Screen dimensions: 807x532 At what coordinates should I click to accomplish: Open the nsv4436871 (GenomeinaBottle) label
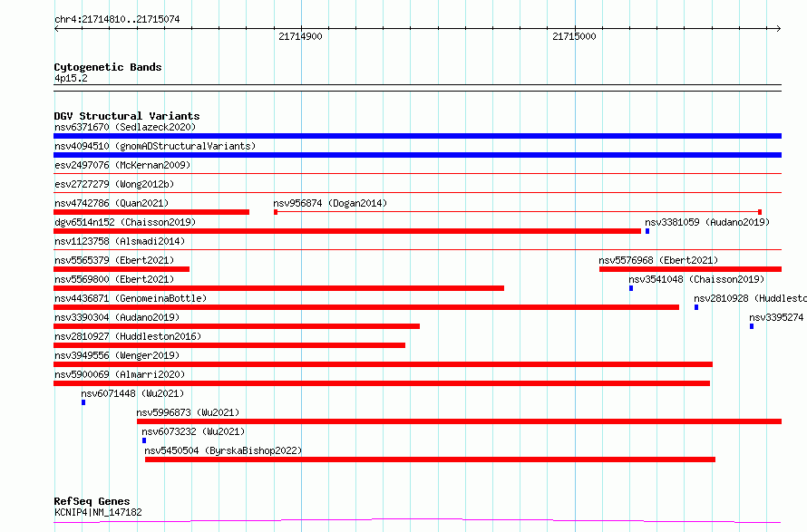pos(131,298)
